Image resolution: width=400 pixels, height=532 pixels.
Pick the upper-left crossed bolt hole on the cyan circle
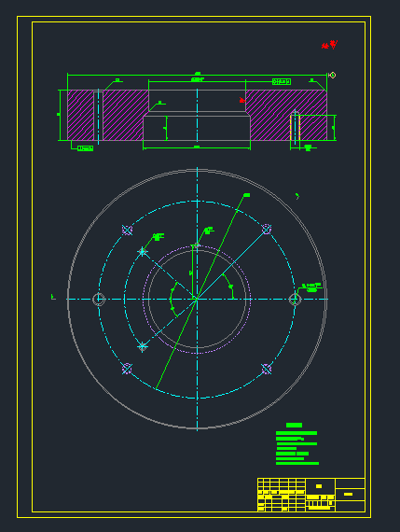127,230
